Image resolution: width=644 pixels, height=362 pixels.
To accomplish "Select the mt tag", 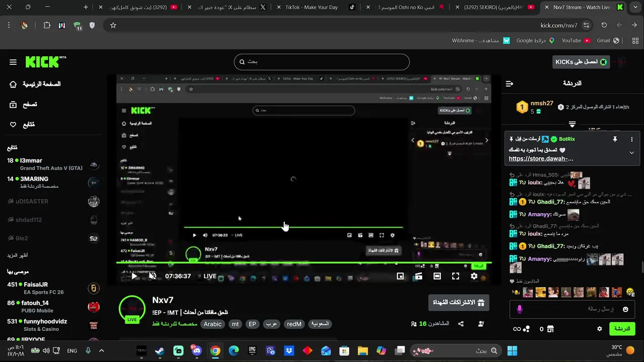I will [235, 324].
